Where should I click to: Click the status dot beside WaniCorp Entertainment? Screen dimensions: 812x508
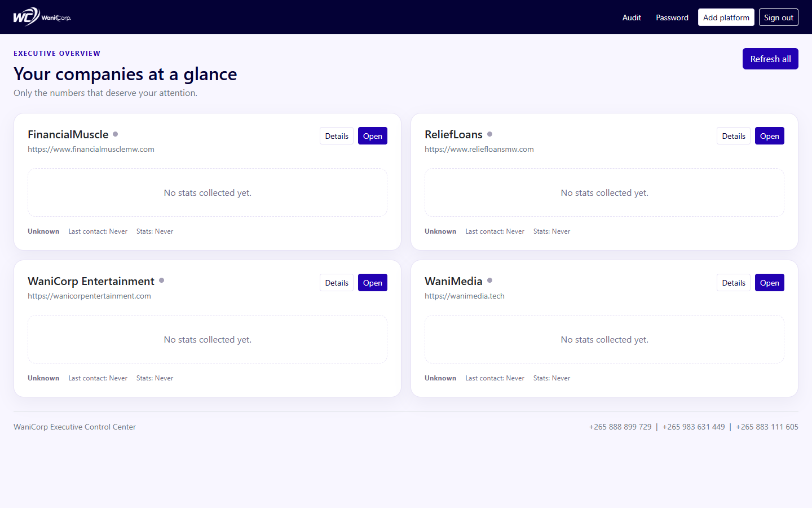pyautogui.click(x=161, y=281)
